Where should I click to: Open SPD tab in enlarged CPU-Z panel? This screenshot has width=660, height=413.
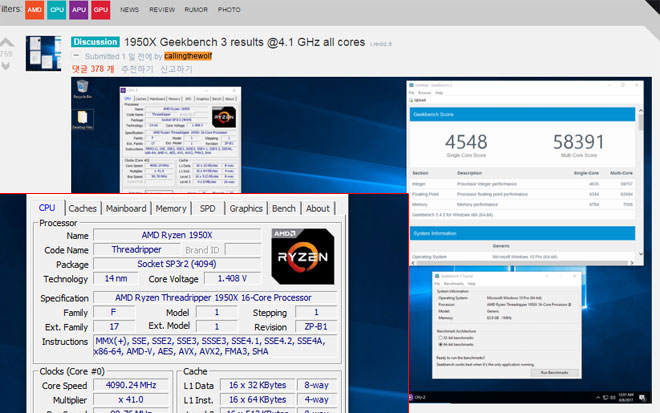pyautogui.click(x=208, y=208)
